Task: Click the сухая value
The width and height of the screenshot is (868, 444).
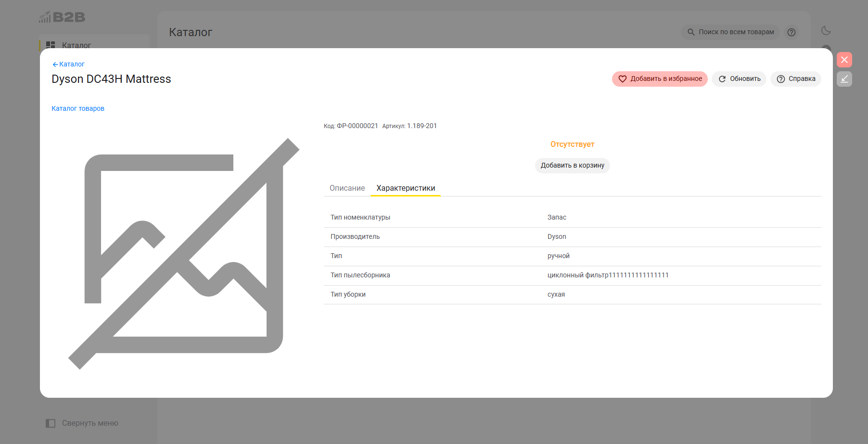Action: tap(556, 295)
